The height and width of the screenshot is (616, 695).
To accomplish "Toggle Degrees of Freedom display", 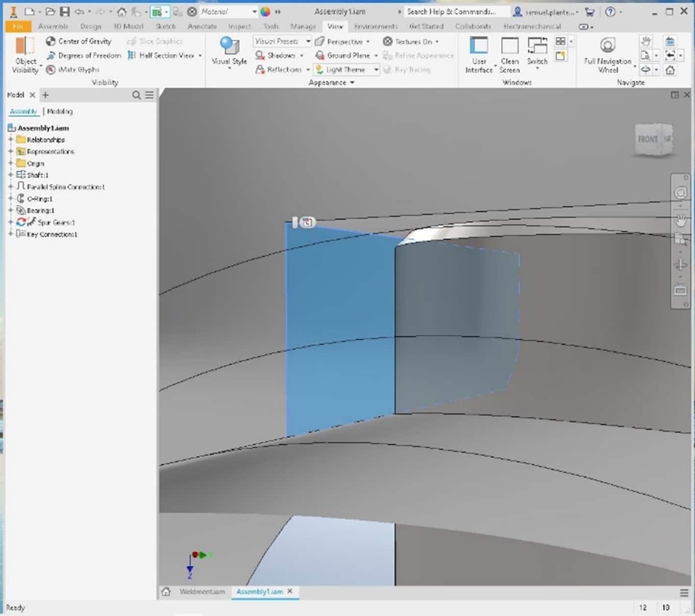I will coord(83,55).
